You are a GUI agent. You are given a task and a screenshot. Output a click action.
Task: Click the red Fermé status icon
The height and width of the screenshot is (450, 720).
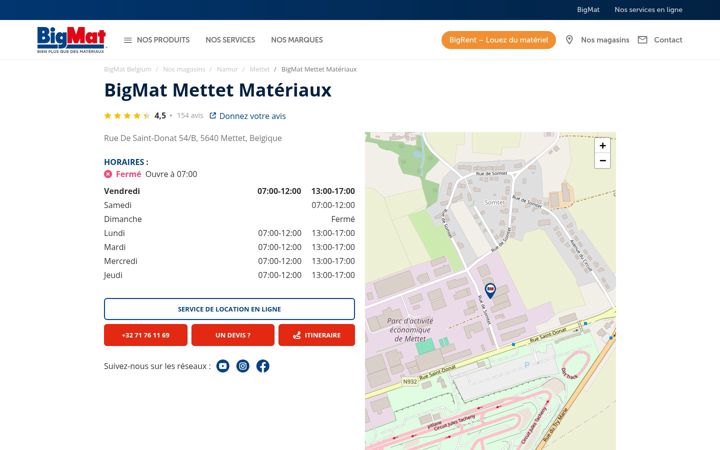click(x=108, y=174)
